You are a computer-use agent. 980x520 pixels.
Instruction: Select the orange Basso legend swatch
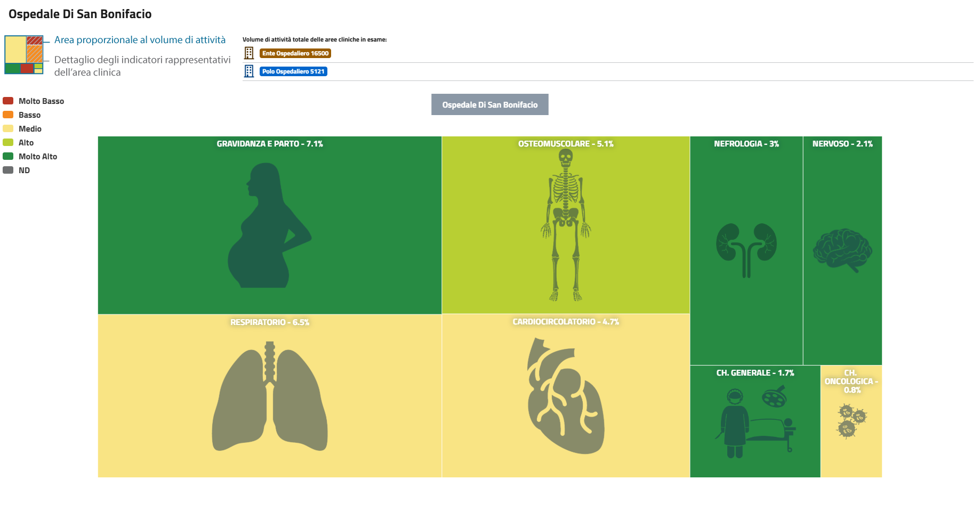point(8,115)
